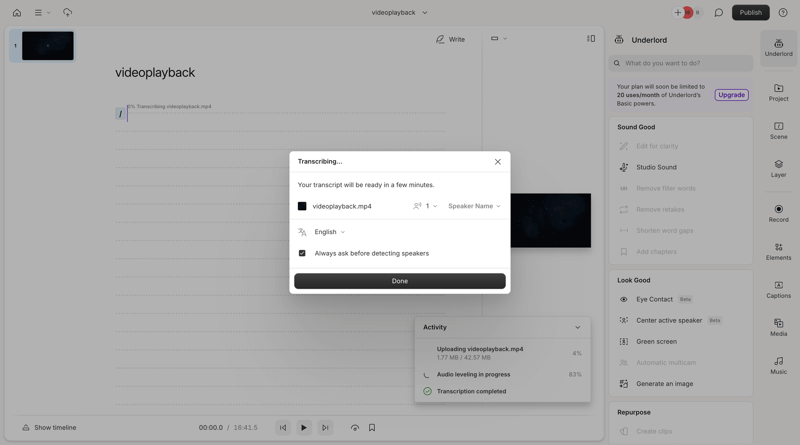Image resolution: width=800 pixels, height=445 pixels.
Task: Switch to Write mode
Action: pos(450,39)
